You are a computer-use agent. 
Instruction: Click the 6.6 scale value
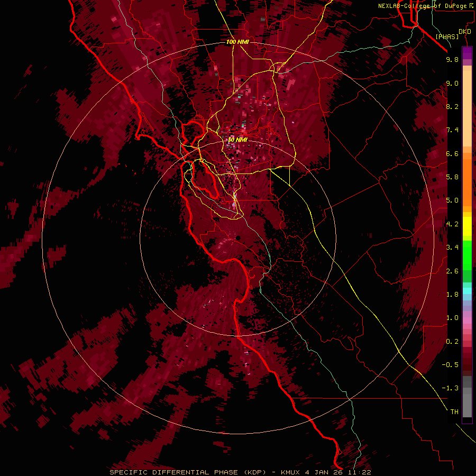452,153
